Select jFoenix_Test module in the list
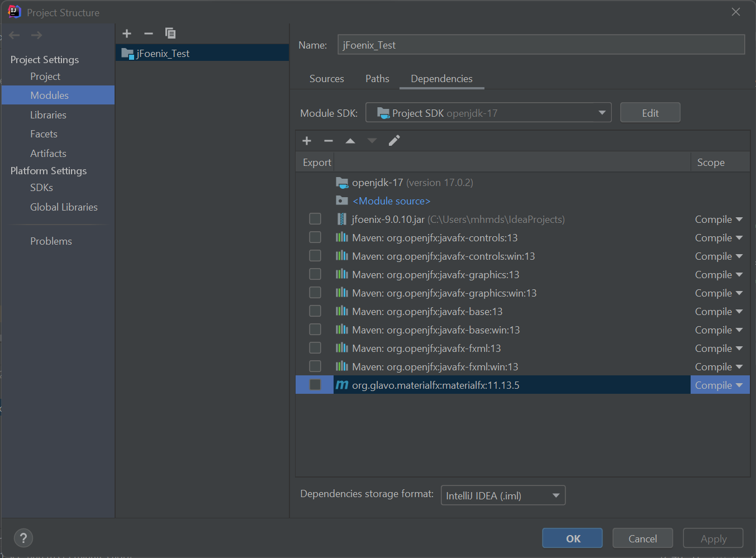The width and height of the screenshot is (756, 558). (x=202, y=53)
